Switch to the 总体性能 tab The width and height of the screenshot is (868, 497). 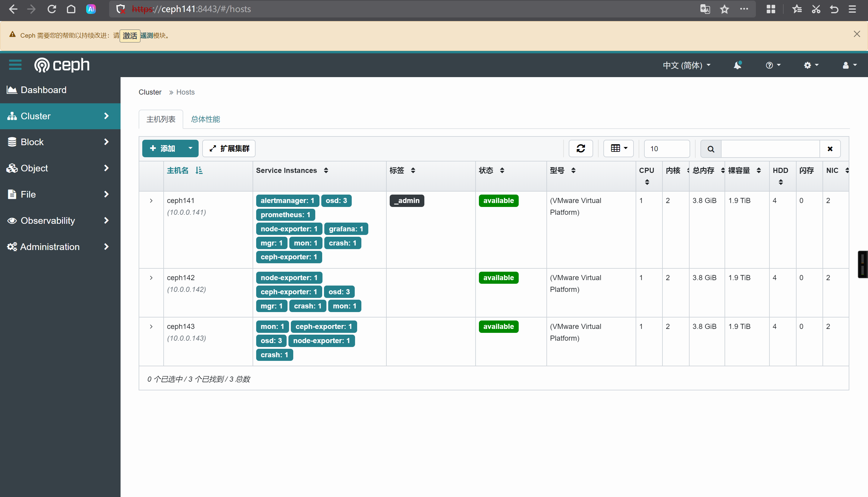(205, 119)
